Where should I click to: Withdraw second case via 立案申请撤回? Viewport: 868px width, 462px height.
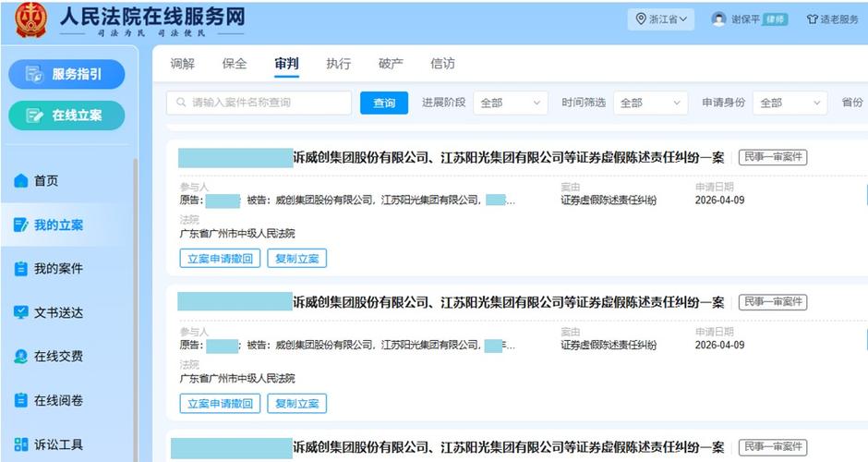pos(220,404)
